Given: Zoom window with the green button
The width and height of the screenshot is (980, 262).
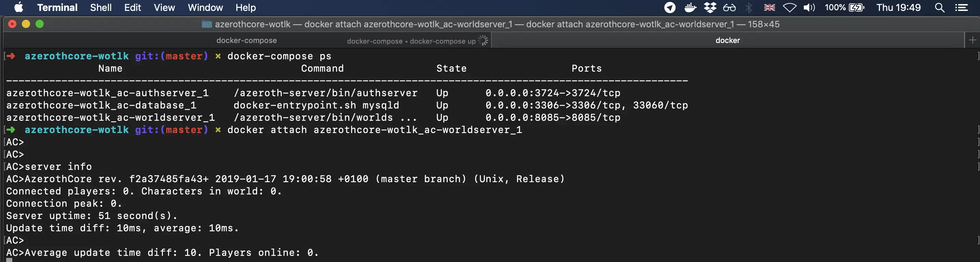Looking at the screenshot, I should (x=40, y=24).
